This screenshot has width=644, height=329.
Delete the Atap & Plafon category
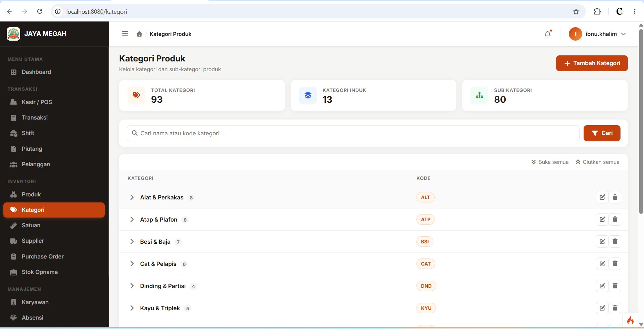(x=615, y=219)
